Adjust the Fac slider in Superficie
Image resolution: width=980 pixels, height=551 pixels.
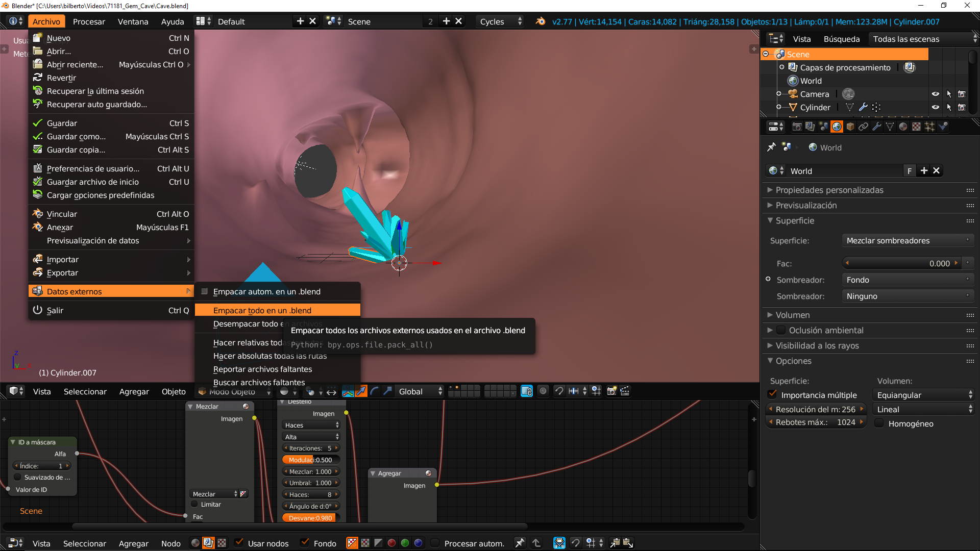click(901, 263)
